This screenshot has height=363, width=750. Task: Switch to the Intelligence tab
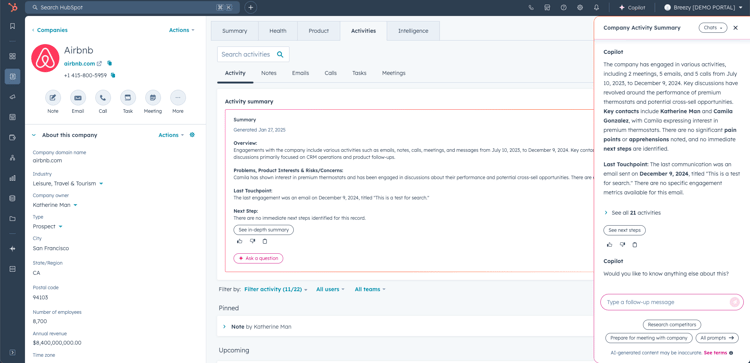[x=413, y=31]
